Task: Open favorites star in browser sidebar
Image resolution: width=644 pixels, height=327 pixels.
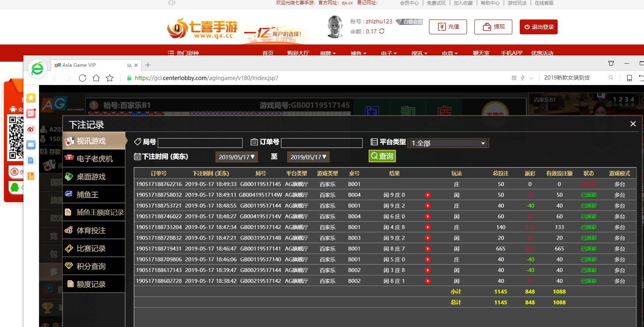Action: coord(31,98)
